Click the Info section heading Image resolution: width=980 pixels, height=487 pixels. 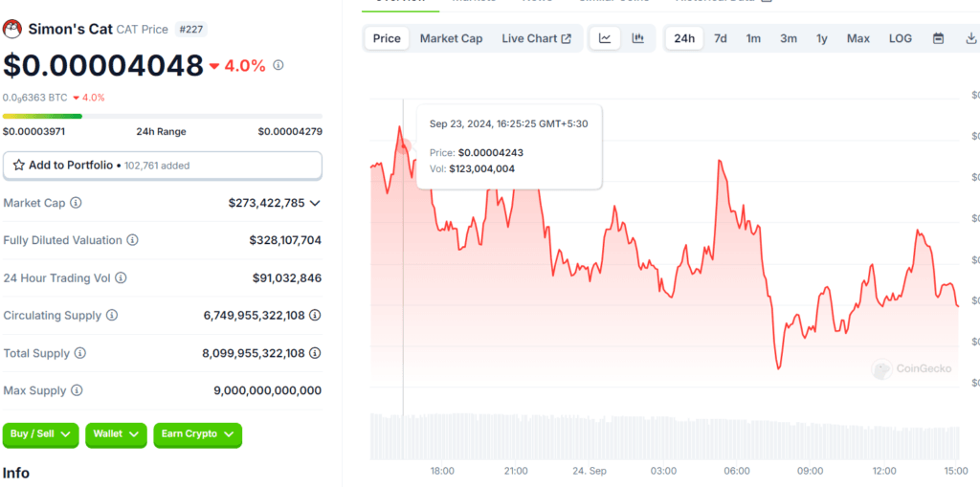point(16,473)
